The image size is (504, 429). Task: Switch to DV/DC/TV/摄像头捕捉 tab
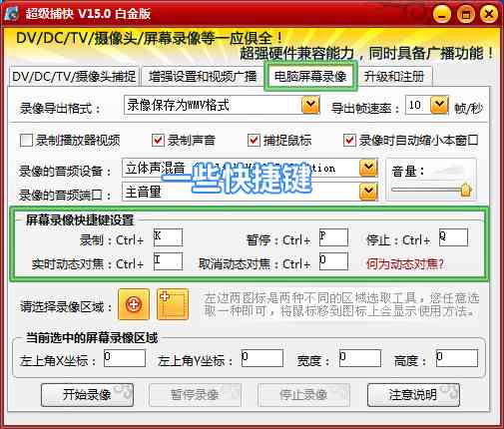(x=74, y=77)
